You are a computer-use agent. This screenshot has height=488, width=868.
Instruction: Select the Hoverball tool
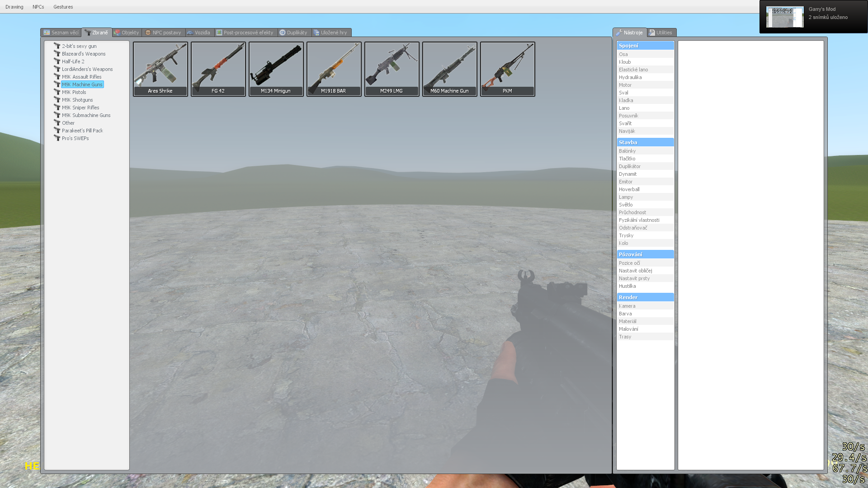(x=645, y=189)
